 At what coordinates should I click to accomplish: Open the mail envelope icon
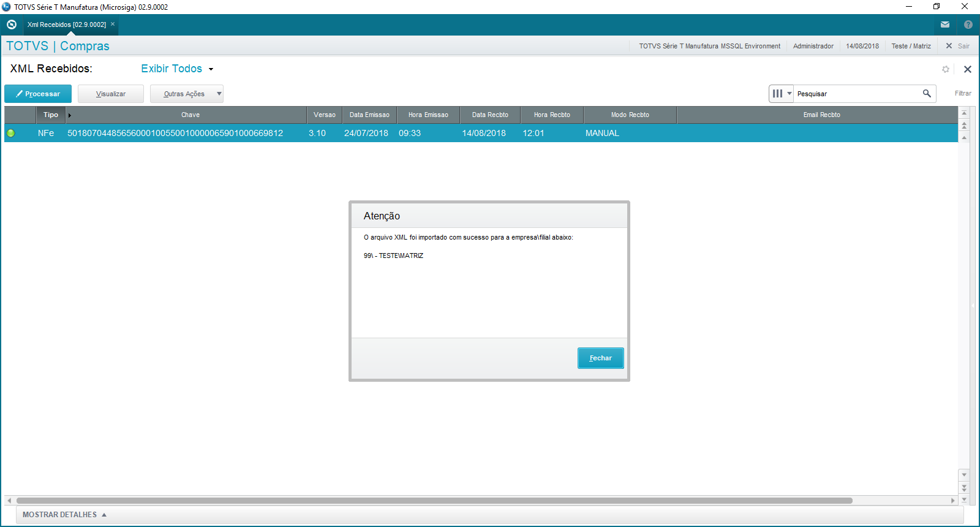[945, 25]
